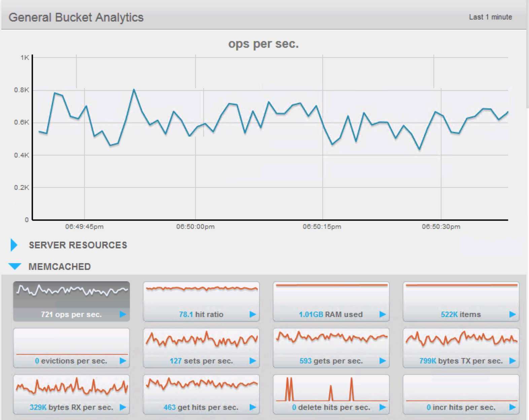
Task: Select the 799K bytes TX graph thumbnail
Action: 461,348
